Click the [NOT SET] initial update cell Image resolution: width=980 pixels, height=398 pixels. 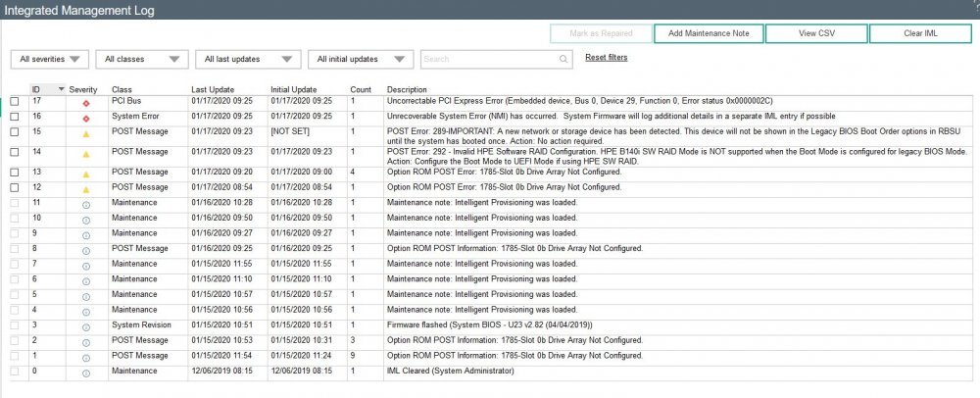click(288, 131)
